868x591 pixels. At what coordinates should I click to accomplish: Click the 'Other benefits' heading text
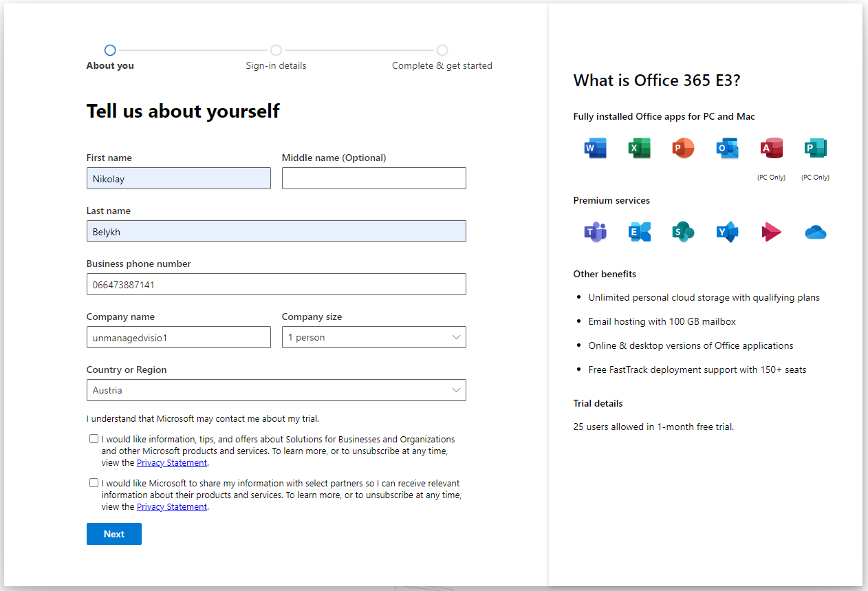[x=605, y=274]
